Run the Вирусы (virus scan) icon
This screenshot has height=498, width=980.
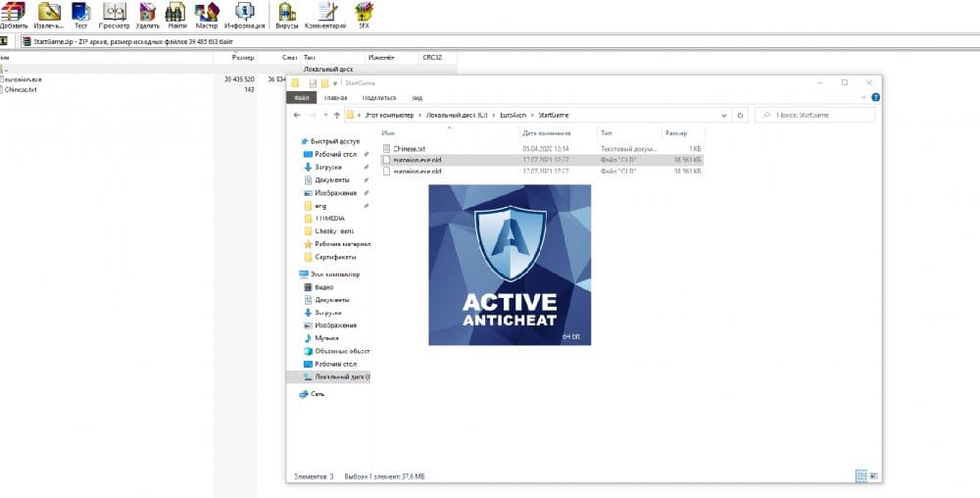pyautogui.click(x=287, y=14)
